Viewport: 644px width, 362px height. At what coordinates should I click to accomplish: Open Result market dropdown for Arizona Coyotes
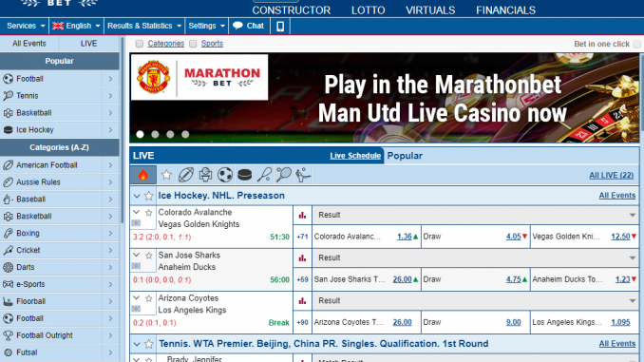(476, 301)
